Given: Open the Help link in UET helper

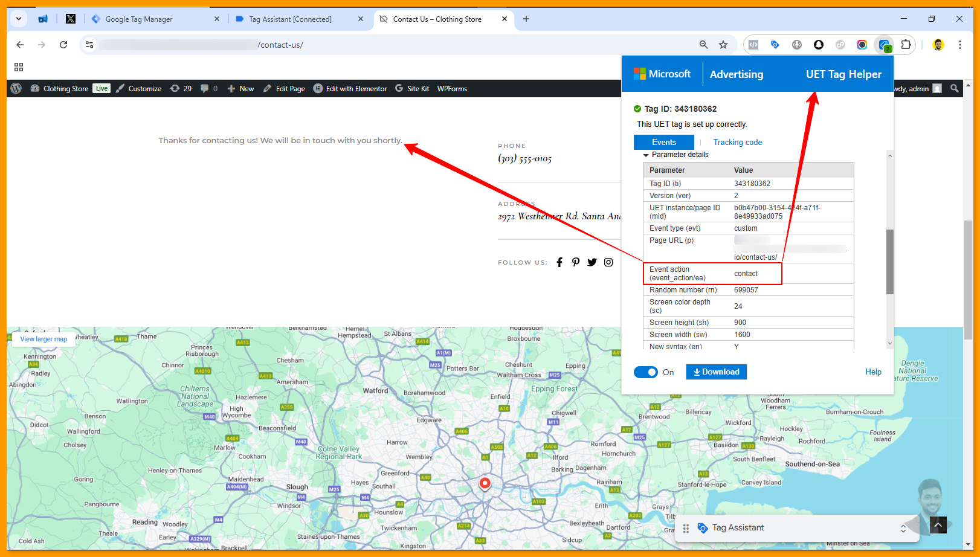Looking at the screenshot, I should coord(873,372).
